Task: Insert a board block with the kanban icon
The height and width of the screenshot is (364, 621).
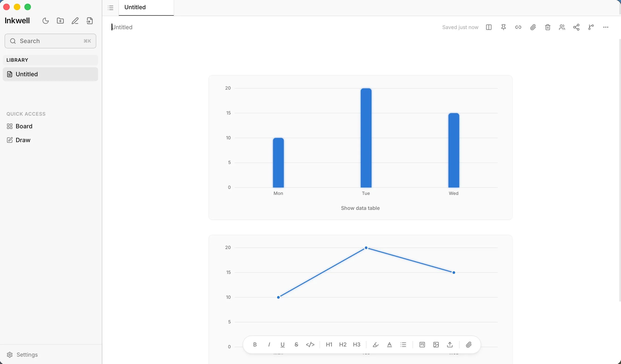Action: click(422, 344)
